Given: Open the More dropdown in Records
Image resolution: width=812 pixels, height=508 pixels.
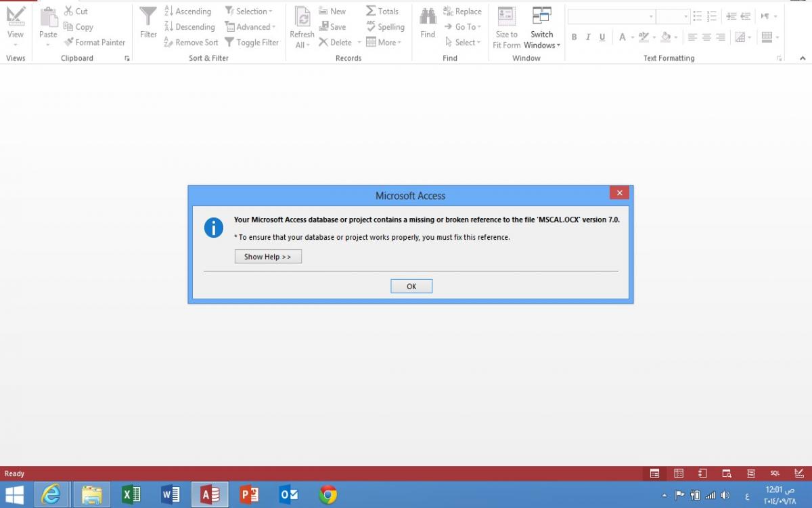Looking at the screenshot, I should click(384, 43).
